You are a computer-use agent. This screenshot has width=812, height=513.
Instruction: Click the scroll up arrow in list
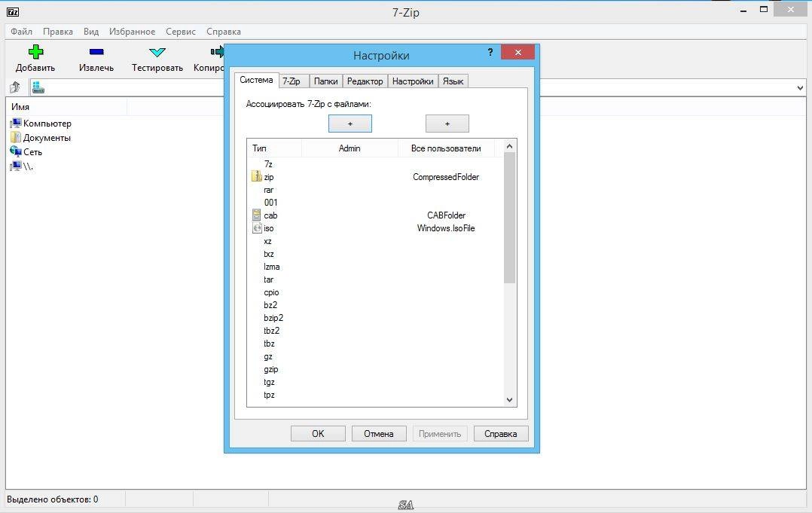click(x=509, y=146)
